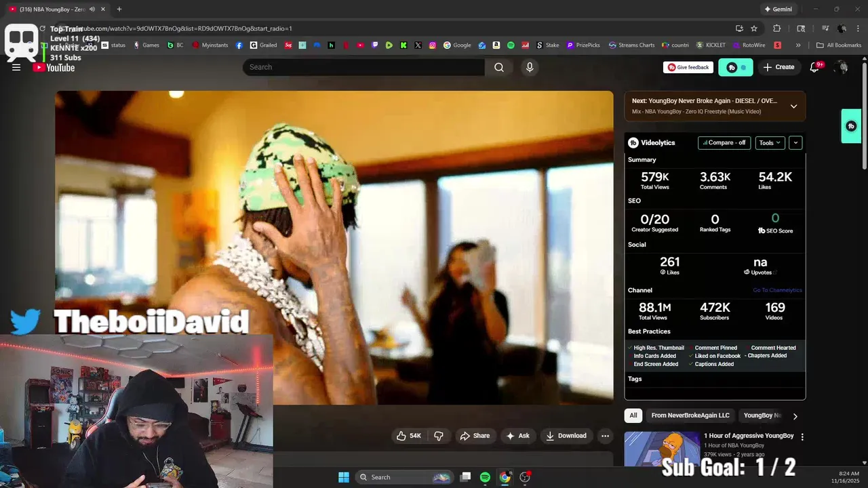This screenshot has width=868, height=488.
Task: Open the Chrome extensions puzzle icon
Action: tap(777, 28)
